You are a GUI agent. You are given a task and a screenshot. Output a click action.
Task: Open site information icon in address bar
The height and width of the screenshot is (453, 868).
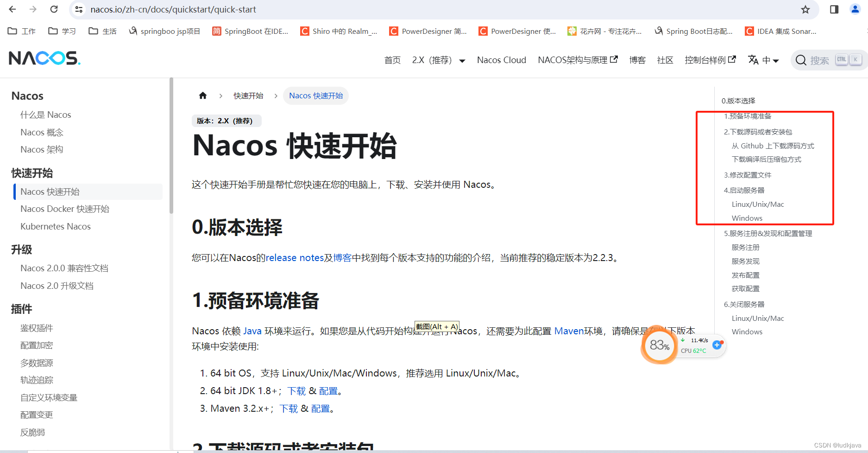point(79,9)
